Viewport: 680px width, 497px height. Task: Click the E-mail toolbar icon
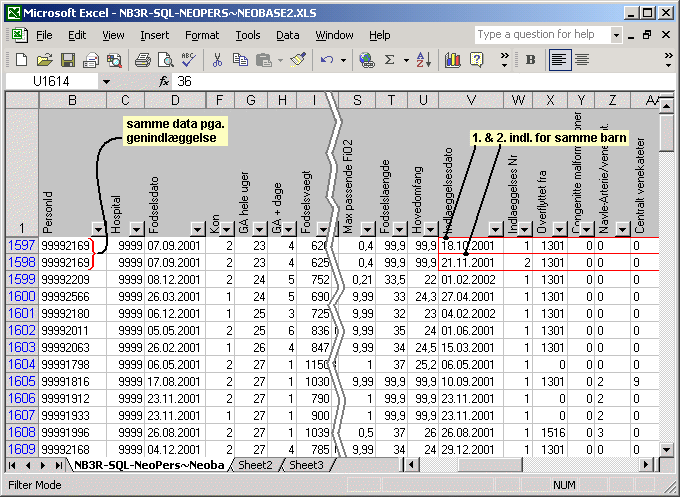tap(91, 59)
